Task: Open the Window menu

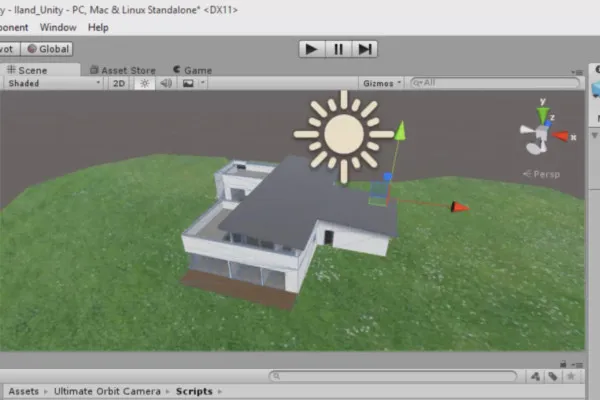Action: pyautogui.click(x=58, y=28)
